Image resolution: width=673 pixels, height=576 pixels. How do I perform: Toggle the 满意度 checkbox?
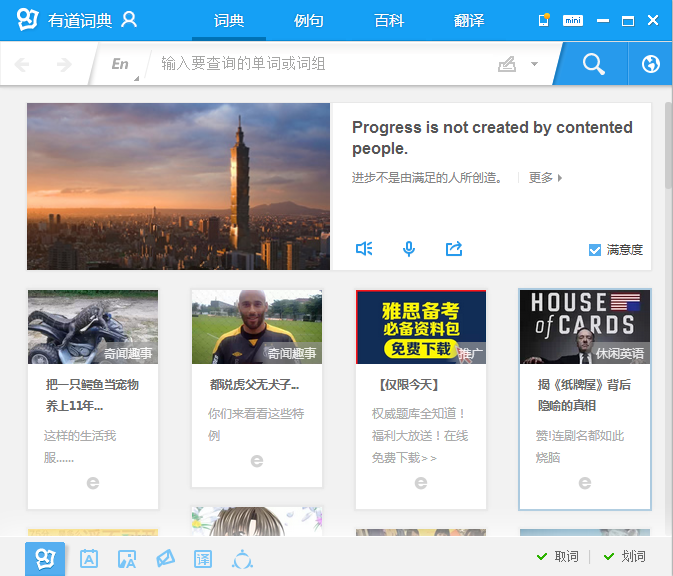(595, 250)
